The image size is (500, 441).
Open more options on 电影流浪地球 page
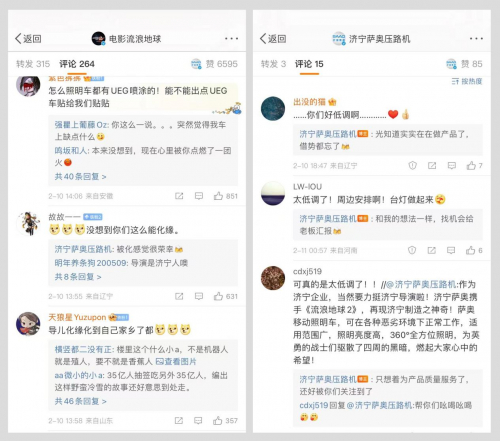(231, 39)
